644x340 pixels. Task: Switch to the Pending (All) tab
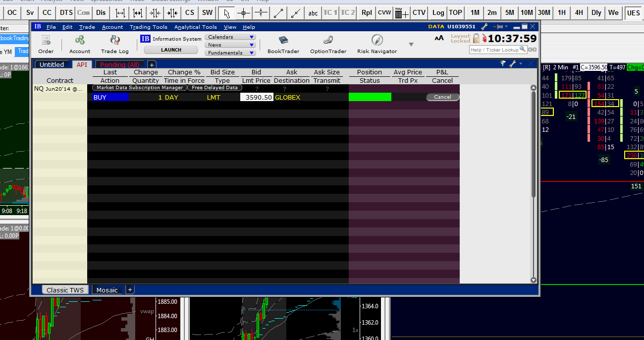pos(120,64)
